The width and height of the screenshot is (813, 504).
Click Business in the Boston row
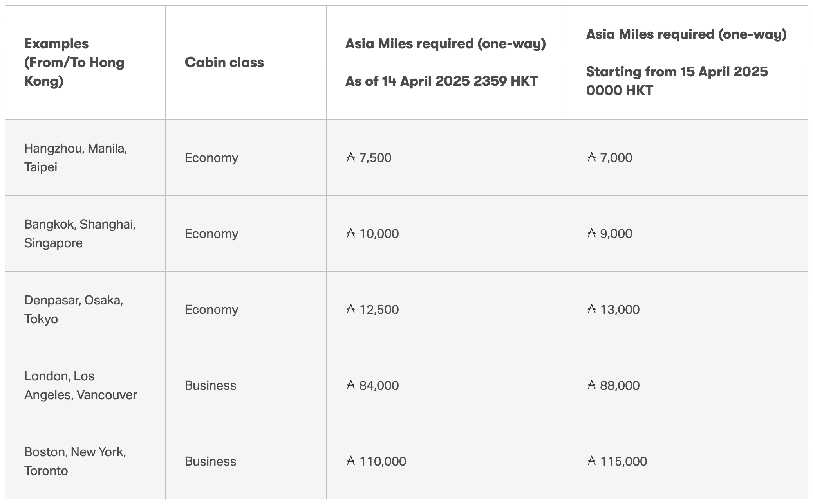[x=210, y=461]
